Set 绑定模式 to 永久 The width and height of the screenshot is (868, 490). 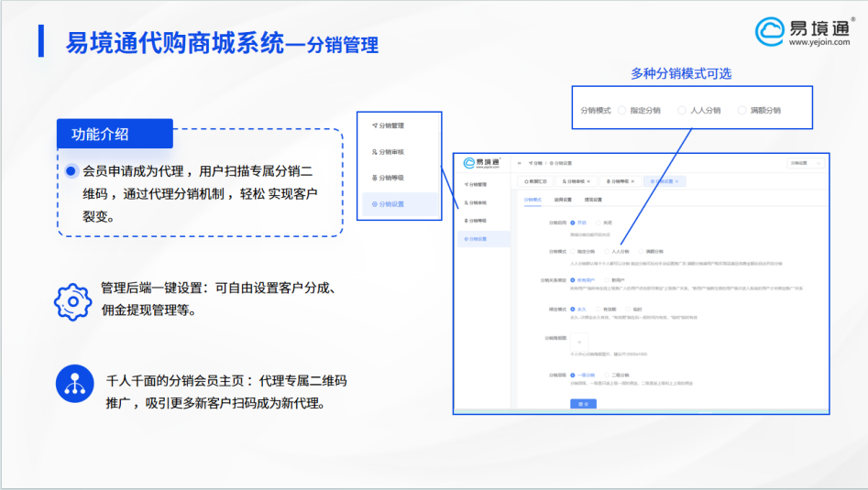(572, 310)
